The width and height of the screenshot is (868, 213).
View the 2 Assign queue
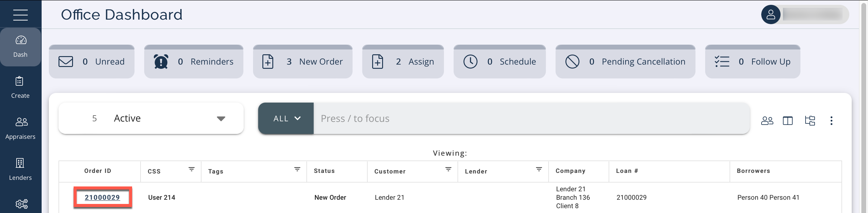tap(403, 62)
